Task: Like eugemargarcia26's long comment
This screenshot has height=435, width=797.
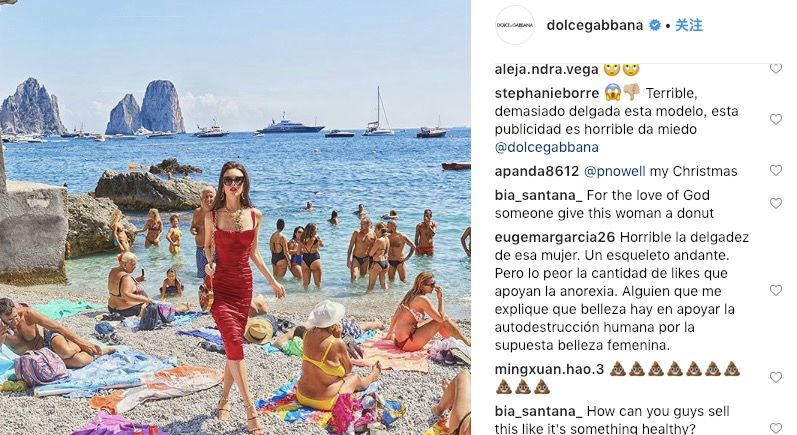Action: pos(776,291)
